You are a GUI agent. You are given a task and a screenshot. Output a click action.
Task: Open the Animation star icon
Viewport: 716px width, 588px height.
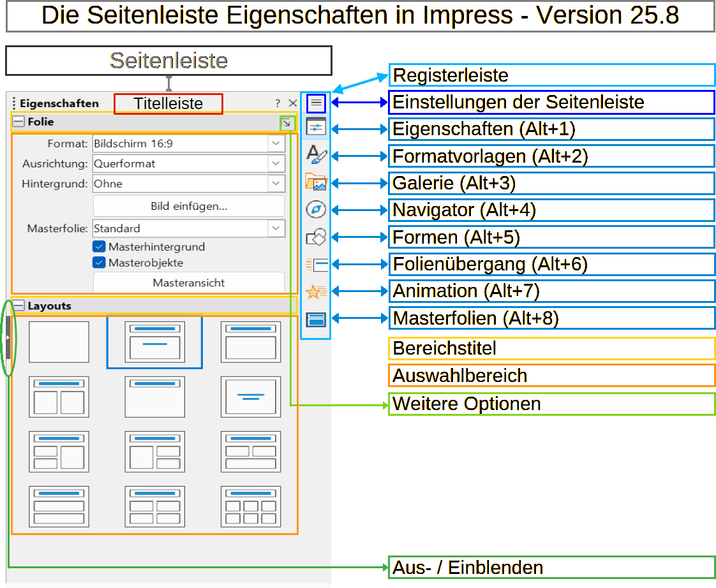(316, 291)
